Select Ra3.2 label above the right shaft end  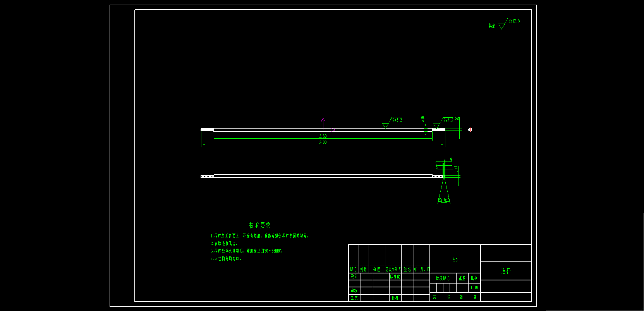click(448, 120)
